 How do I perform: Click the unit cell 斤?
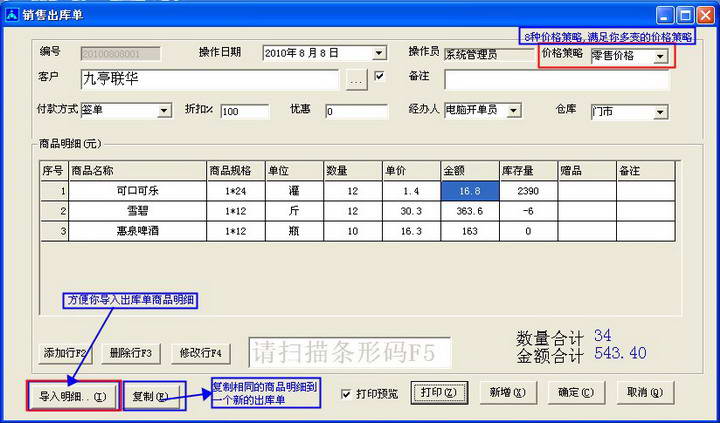294,211
